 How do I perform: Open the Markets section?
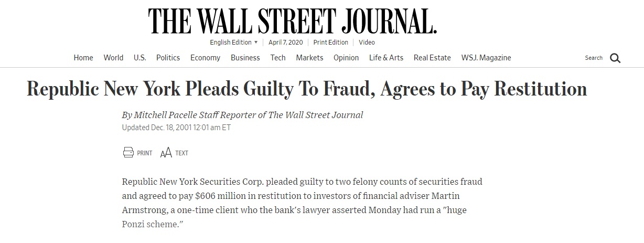tap(309, 58)
